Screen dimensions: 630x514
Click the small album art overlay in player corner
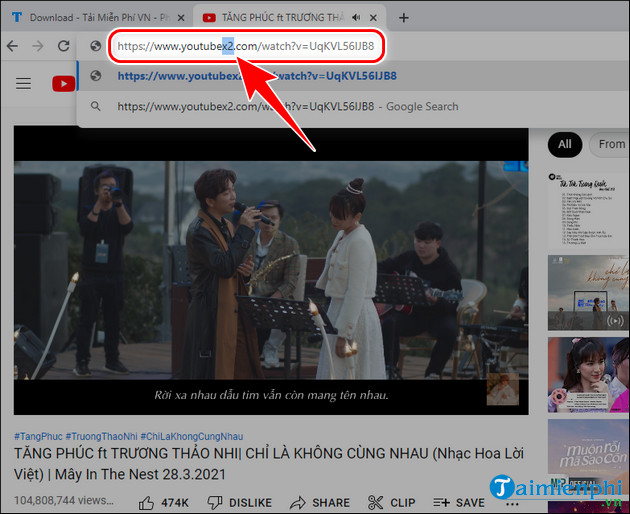tap(503, 389)
